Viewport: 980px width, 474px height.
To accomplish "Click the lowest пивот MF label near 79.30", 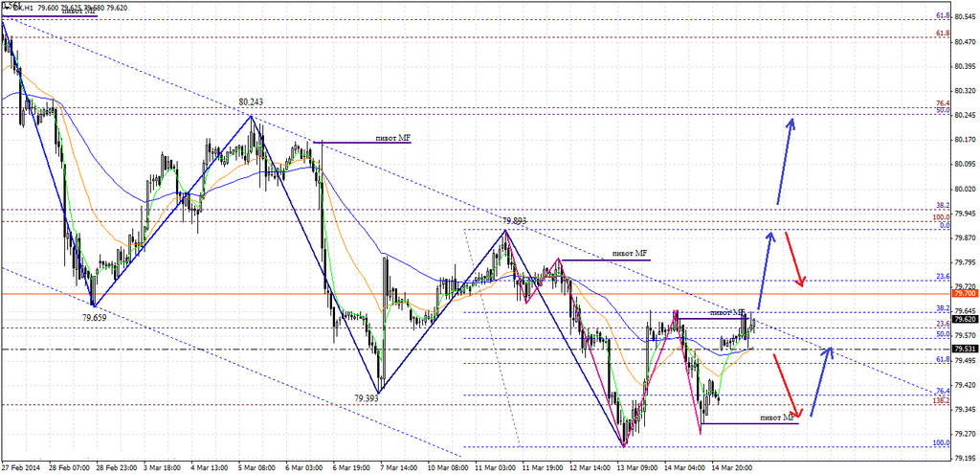I will pyautogui.click(x=776, y=418).
